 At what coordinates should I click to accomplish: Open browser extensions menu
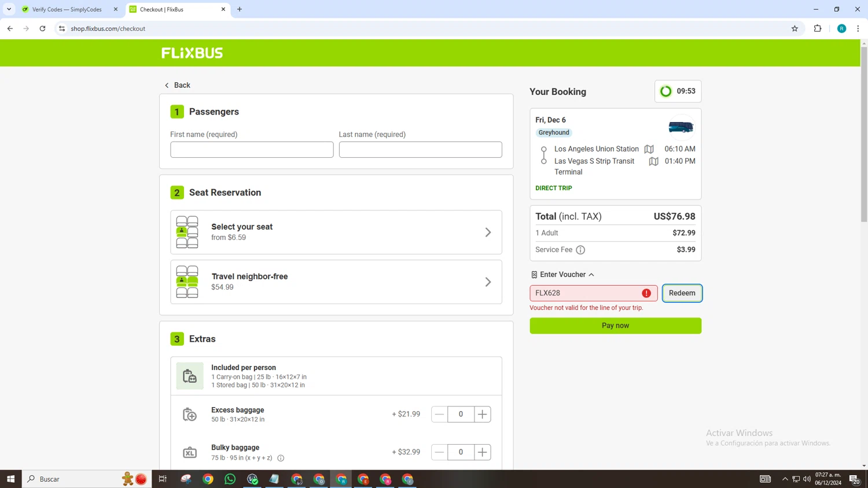[818, 28]
